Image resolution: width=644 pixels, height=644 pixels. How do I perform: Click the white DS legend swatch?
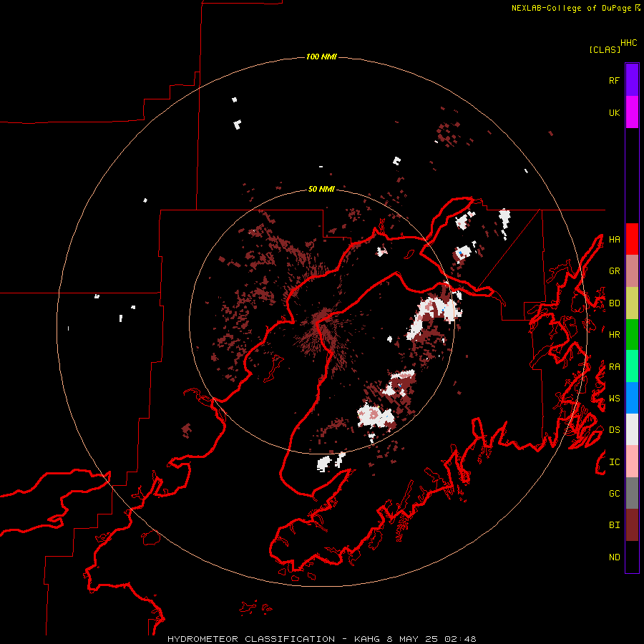click(632, 429)
